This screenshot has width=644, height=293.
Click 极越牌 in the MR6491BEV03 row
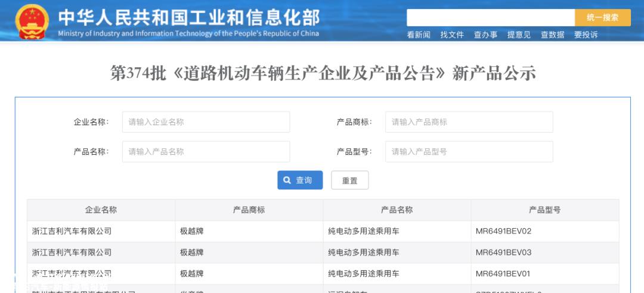point(192,253)
